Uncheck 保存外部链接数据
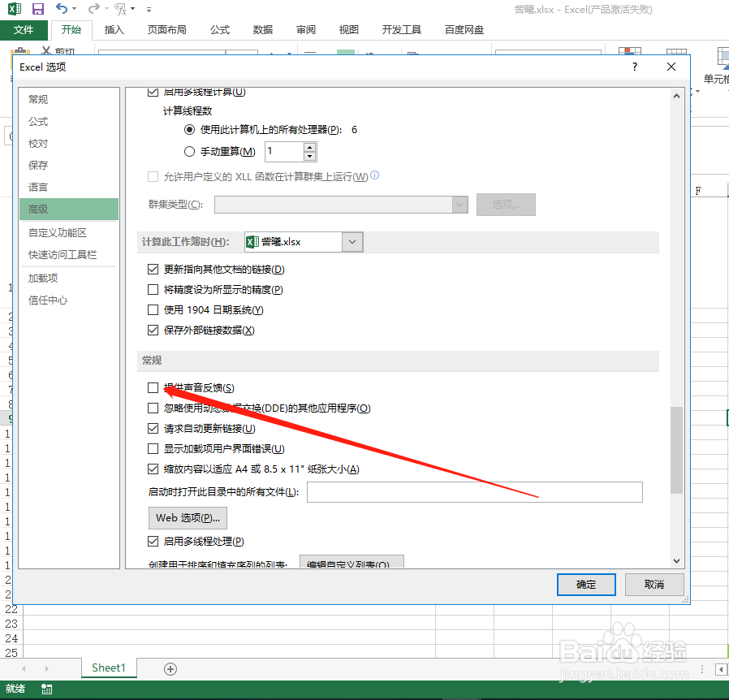Screen dimensions: 729x700 point(153,330)
